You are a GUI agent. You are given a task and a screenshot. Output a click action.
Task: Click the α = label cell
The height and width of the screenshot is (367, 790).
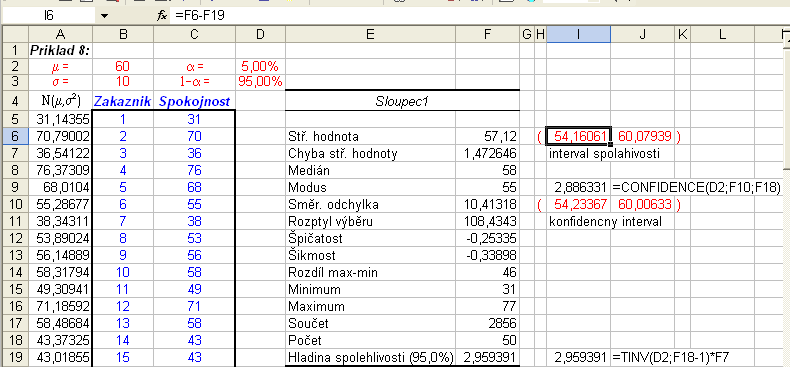pos(194,67)
